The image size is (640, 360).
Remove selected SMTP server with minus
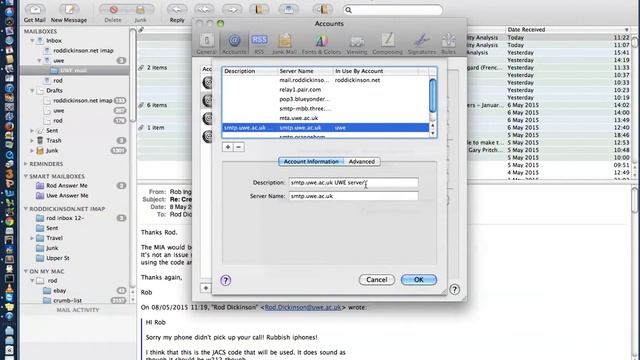pyautogui.click(x=239, y=147)
